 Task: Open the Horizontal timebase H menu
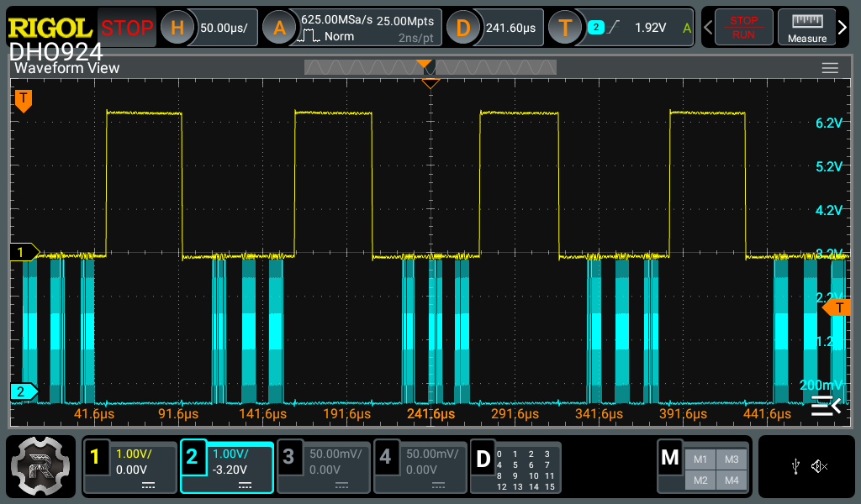[x=177, y=28]
